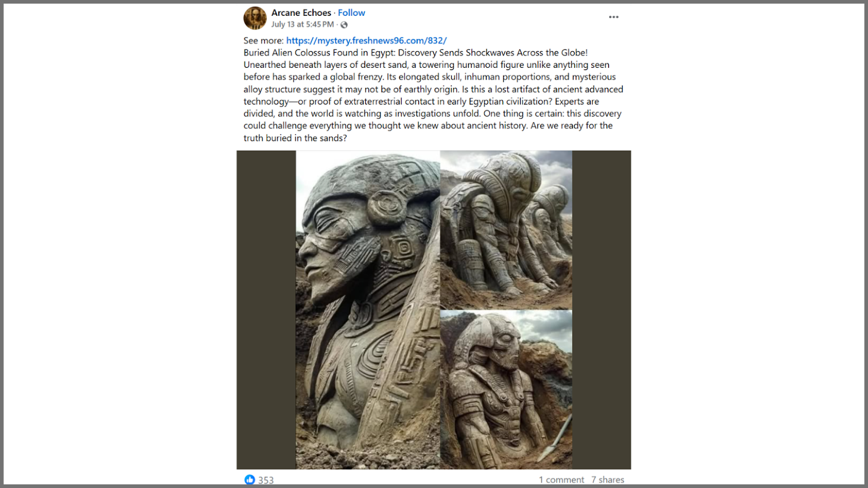The width and height of the screenshot is (868, 488).
Task: Show the 7 shares list
Action: coord(608,480)
